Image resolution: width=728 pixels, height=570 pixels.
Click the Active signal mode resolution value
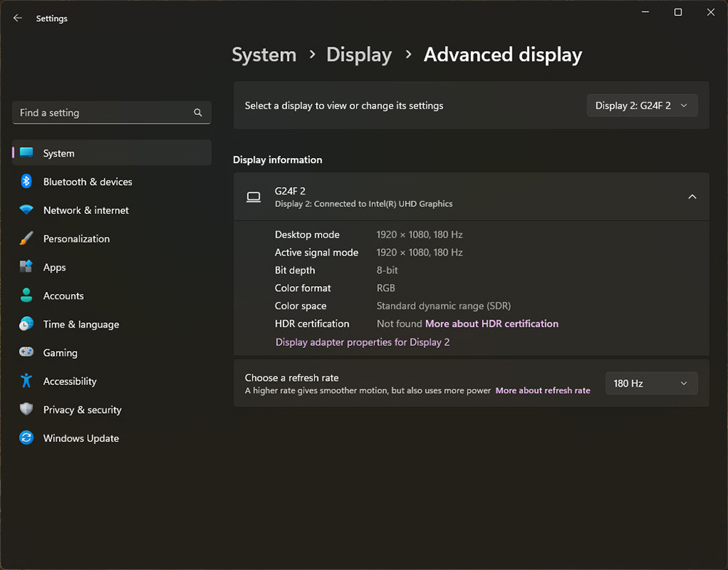419,252
